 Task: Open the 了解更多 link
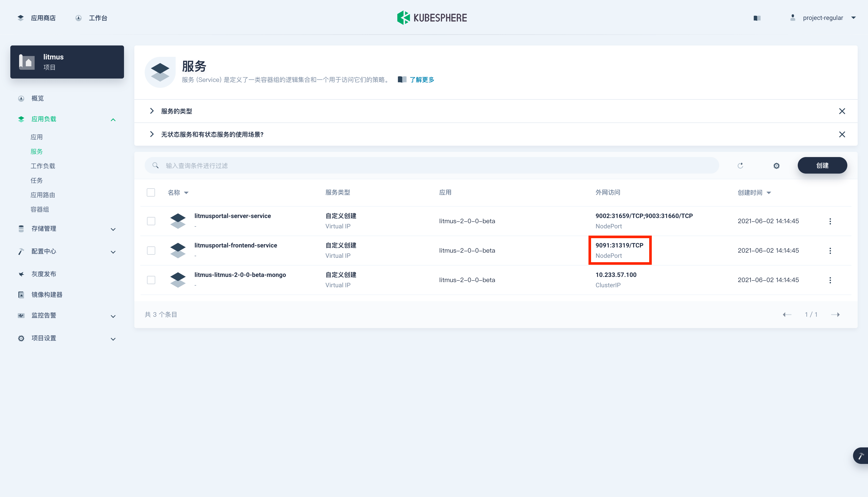422,80
